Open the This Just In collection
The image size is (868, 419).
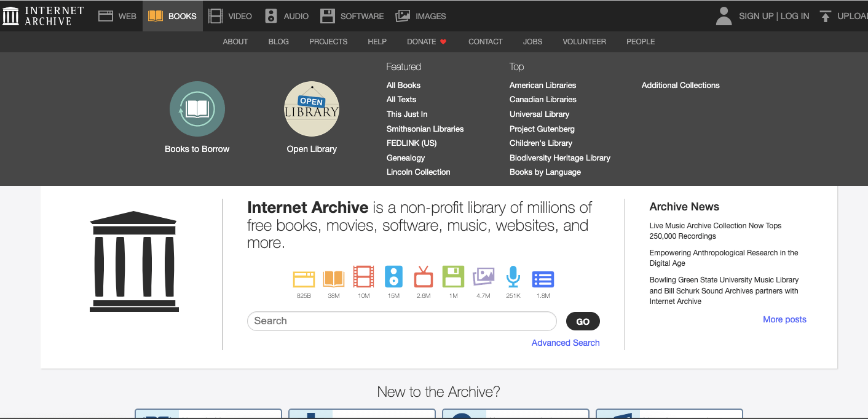[407, 114]
